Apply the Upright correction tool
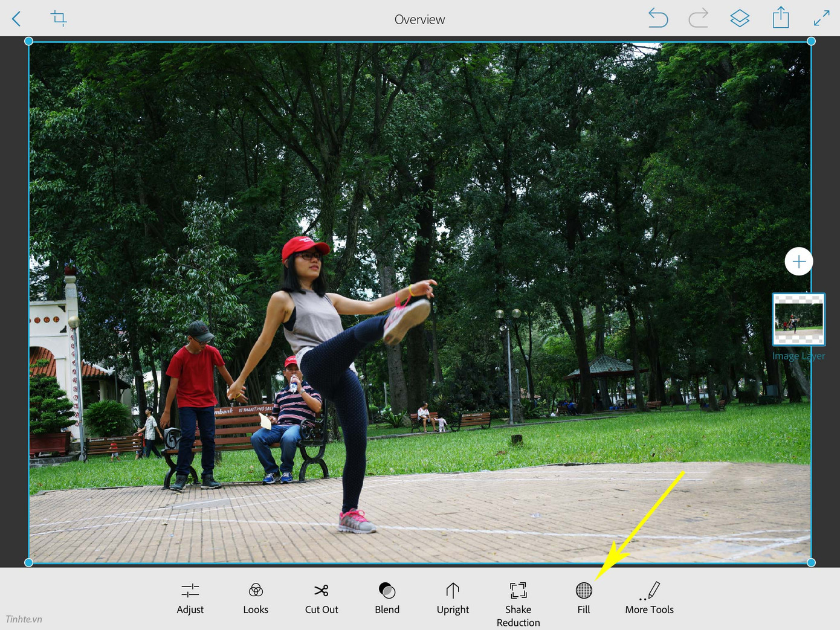The image size is (840, 630). pyautogui.click(x=453, y=598)
